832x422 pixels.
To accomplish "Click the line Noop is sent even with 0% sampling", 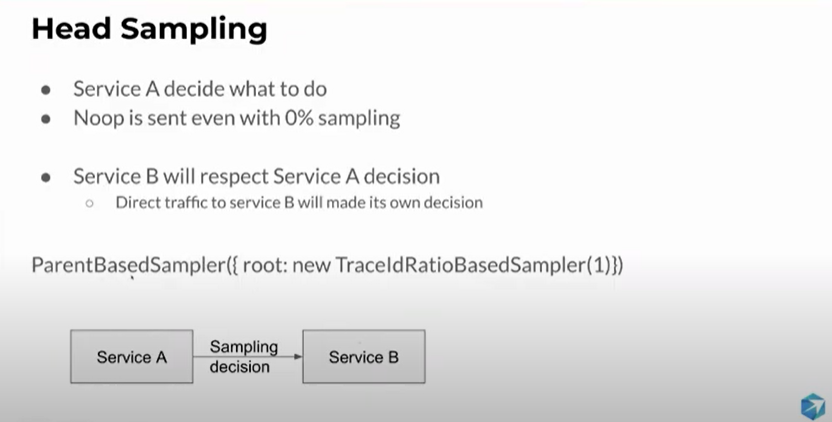I will click(x=237, y=118).
